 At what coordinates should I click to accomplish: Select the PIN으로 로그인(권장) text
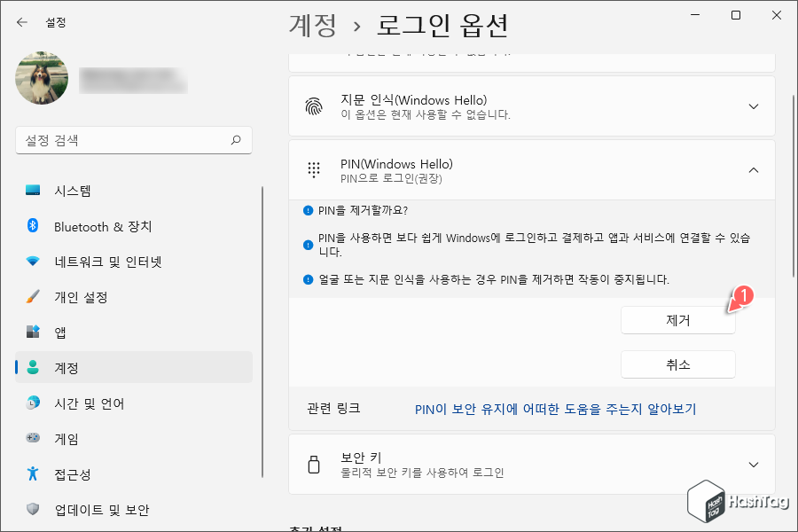tap(391, 179)
